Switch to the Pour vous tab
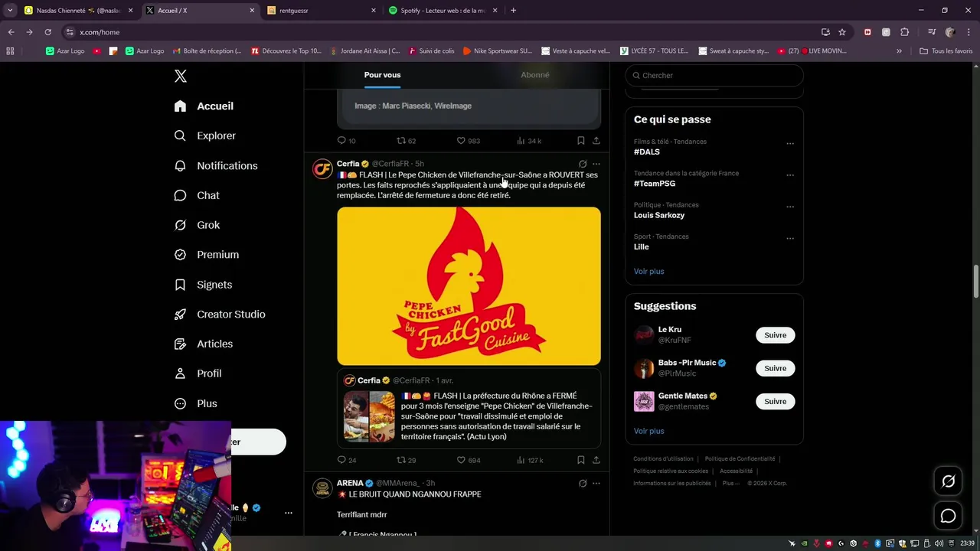The width and height of the screenshot is (980, 551). [x=382, y=75]
